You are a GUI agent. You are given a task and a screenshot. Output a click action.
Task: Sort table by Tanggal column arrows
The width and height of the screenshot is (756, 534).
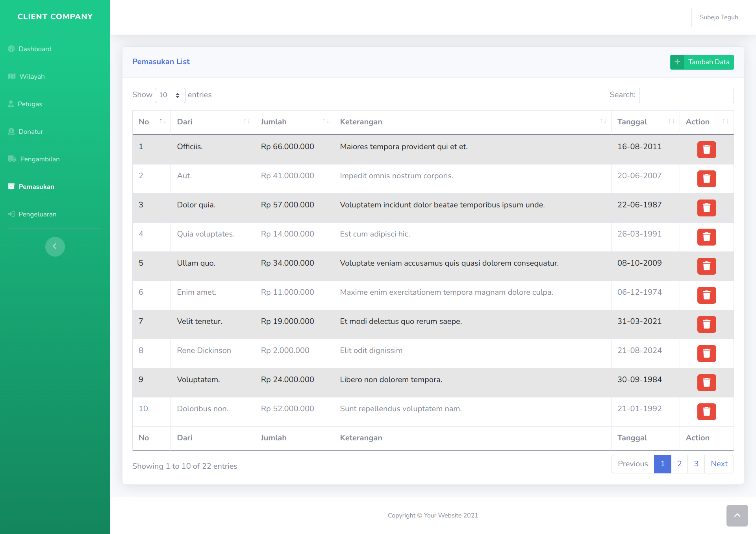671,122
